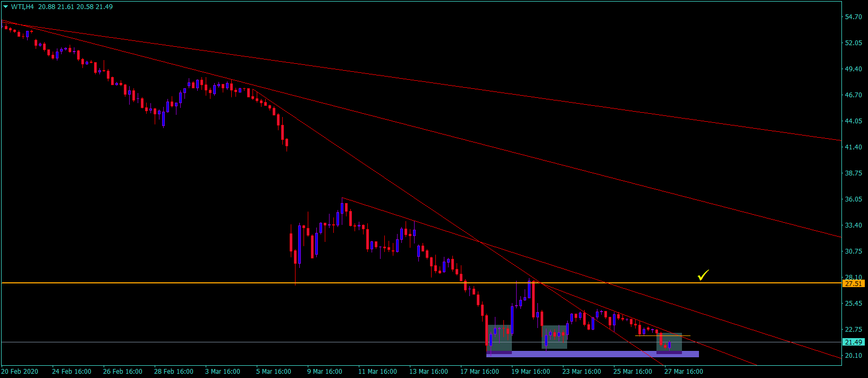The image size is (868, 378).
Task: Click the 30.75 price scale label
Action: coord(853,251)
